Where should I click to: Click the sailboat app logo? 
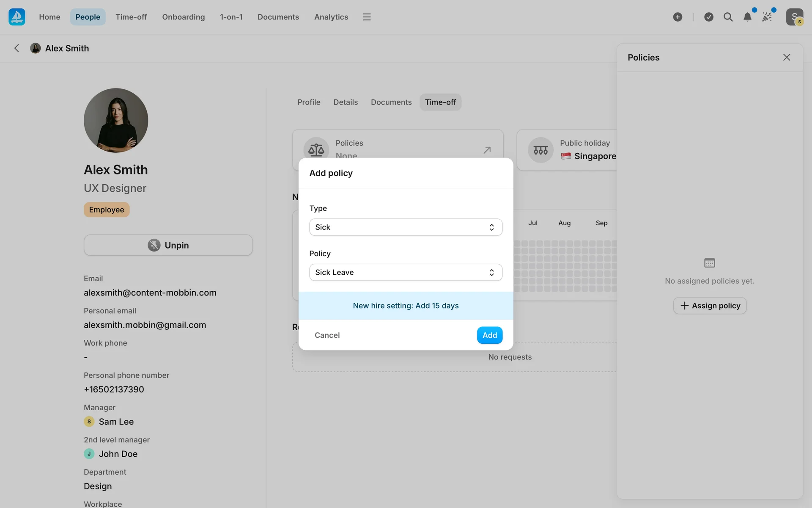(17, 17)
